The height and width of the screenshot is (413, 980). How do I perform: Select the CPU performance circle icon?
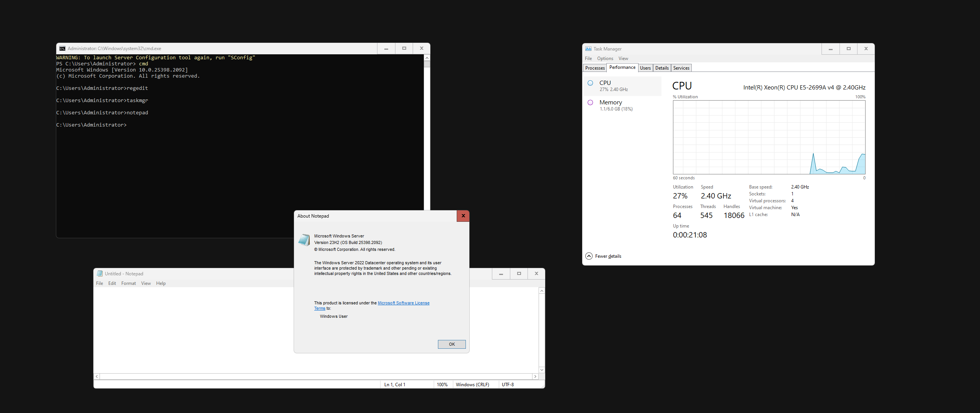click(590, 83)
